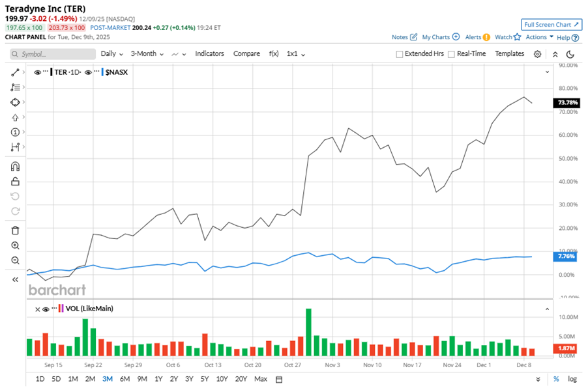This screenshot has width=588, height=390.
Task: Add TER to Watch list
Action: click(508, 37)
